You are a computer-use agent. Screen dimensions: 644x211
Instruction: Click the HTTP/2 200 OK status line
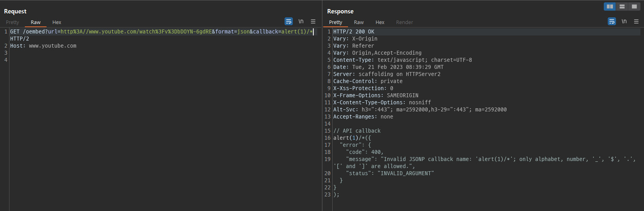[354, 32]
